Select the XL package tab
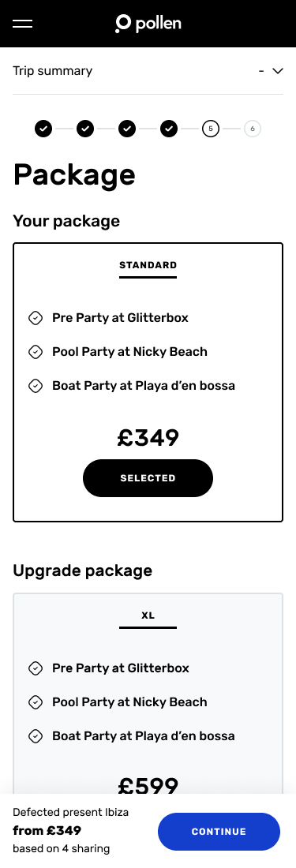This screenshot has width=296, height=868. click(x=148, y=616)
